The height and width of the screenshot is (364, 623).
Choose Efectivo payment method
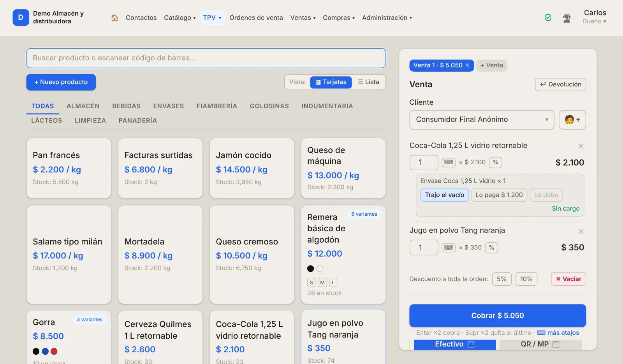(x=455, y=345)
